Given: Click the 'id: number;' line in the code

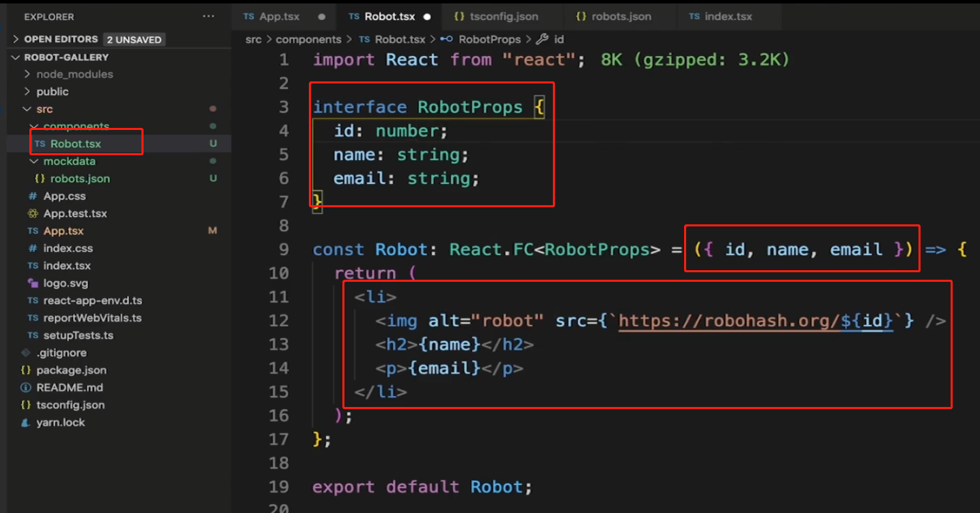Looking at the screenshot, I should 391,131.
